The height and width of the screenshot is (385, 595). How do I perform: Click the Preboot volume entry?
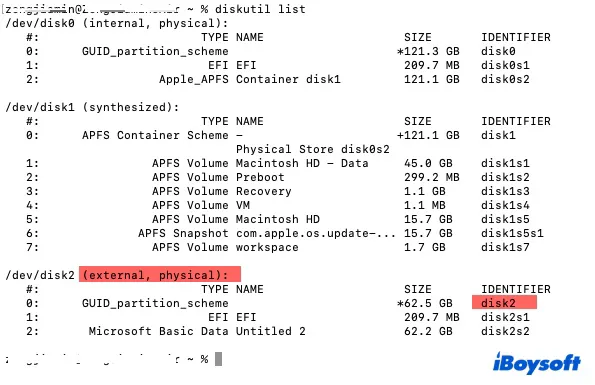[x=260, y=177]
